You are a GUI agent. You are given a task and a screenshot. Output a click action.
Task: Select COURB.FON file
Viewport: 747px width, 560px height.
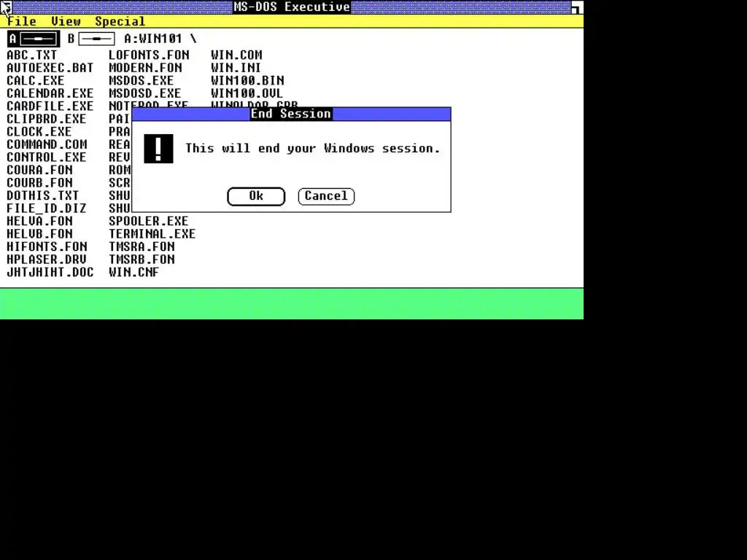pos(39,183)
